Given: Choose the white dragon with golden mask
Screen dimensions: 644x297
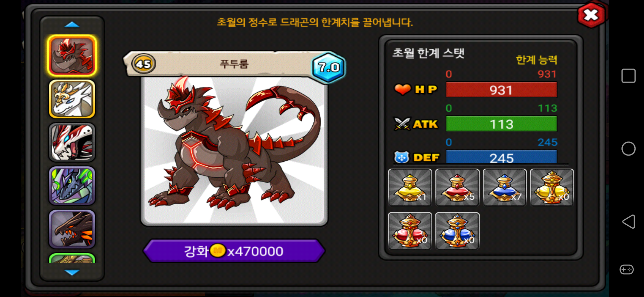Looking at the screenshot, I should click(x=72, y=99).
